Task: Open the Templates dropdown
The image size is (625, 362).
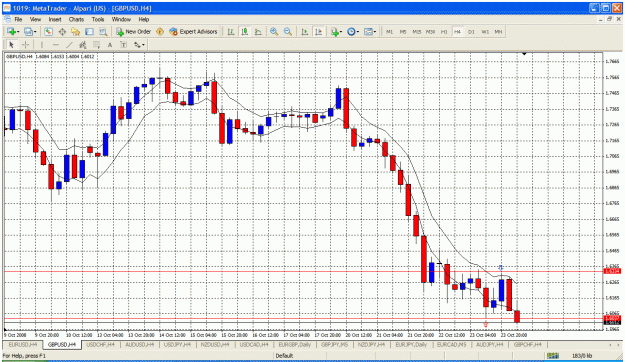Action: point(370,31)
